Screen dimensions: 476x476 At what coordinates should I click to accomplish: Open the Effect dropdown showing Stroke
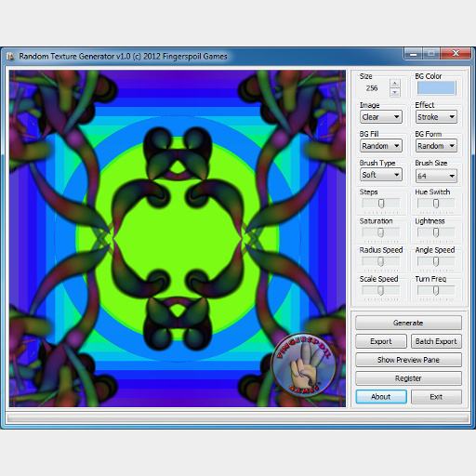(436, 117)
